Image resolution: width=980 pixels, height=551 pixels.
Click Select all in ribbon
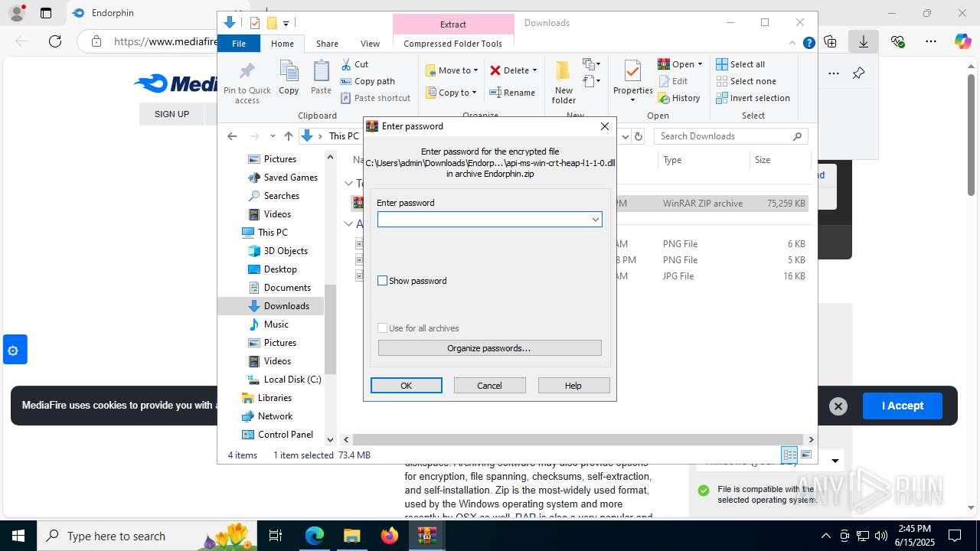740,64
